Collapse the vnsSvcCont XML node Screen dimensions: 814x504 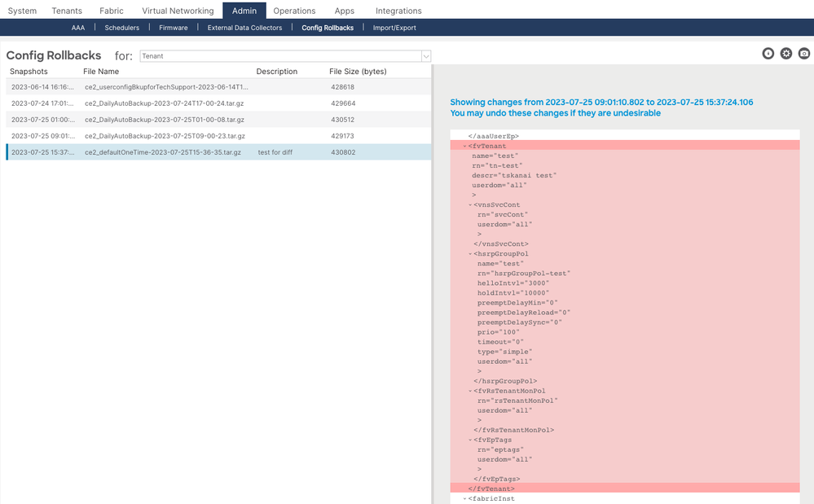pyautogui.click(x=470, y=205)
